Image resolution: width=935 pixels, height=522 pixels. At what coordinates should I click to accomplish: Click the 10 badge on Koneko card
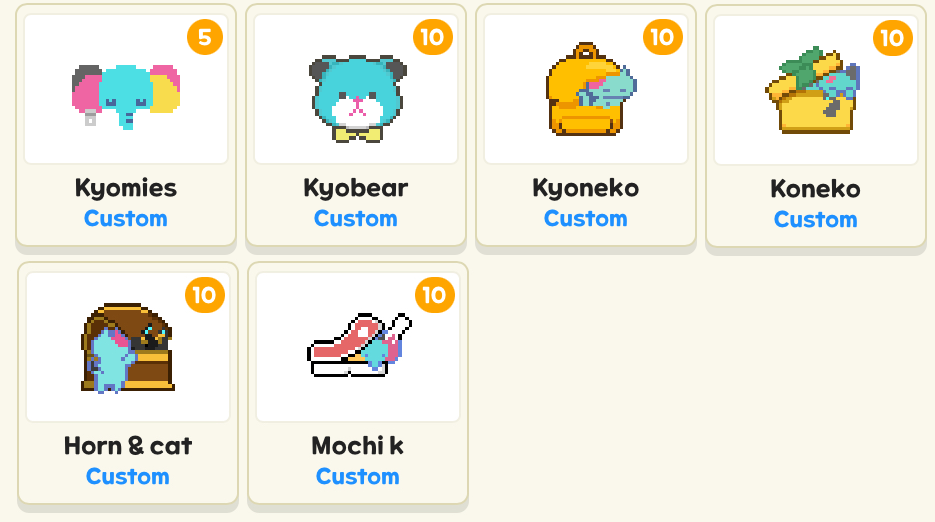(x=893, y=38)
